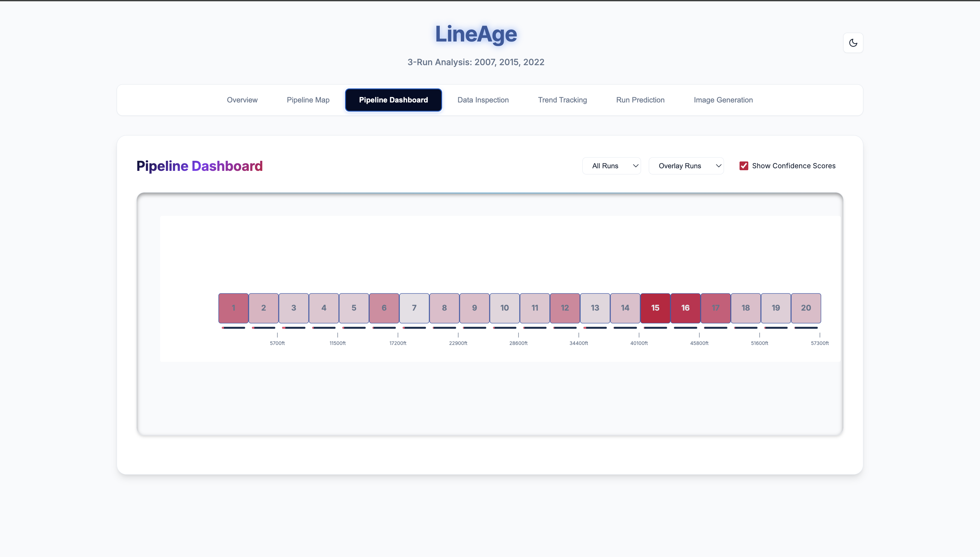Viewport: 980px width, 557px height.
Task: Select pipeline segment 15
Action: click(655, 308)
